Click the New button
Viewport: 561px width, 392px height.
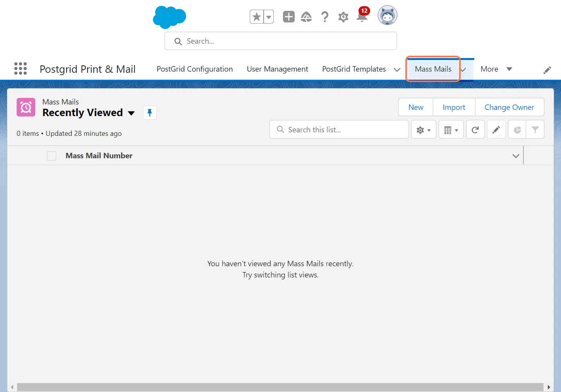click(x=415, y=107)
